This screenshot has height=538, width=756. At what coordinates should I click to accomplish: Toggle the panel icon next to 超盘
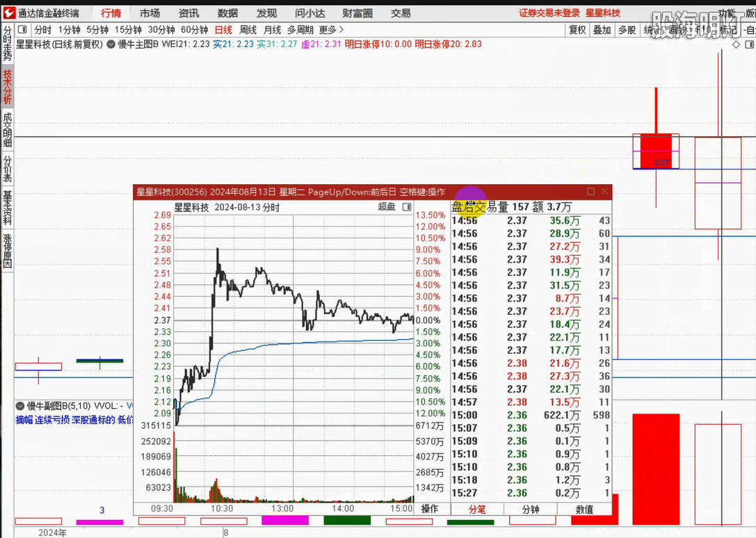(x=407, y=207)
